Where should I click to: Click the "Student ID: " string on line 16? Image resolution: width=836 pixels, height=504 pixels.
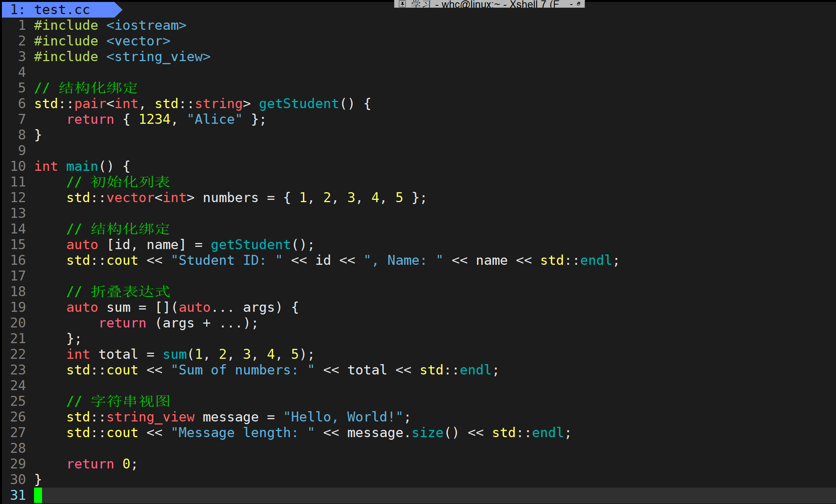click(x=226, y=260)
